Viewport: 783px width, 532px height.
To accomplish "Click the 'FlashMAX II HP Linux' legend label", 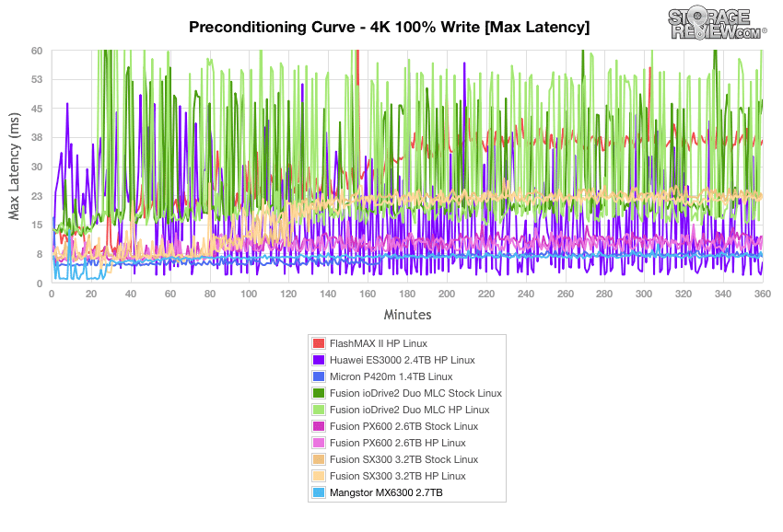I will point(379,343).
